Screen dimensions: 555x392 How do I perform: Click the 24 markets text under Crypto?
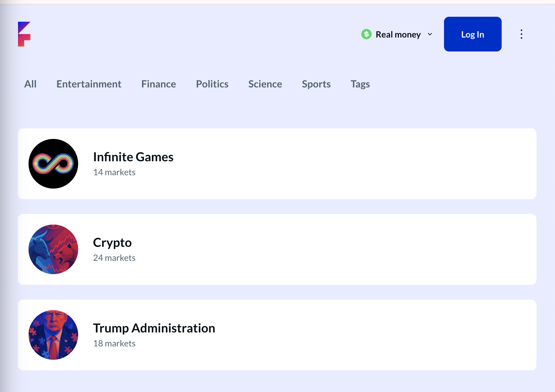click(114, 258)
